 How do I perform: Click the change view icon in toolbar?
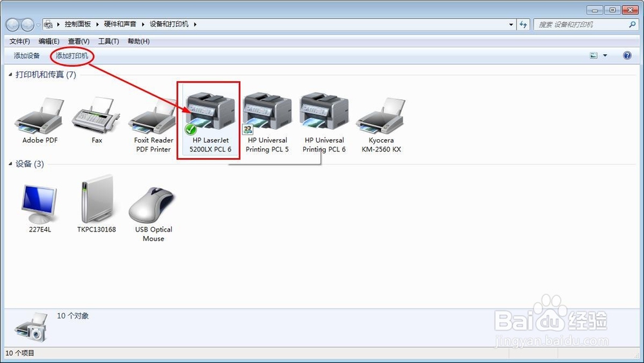(x=594, y=55)
